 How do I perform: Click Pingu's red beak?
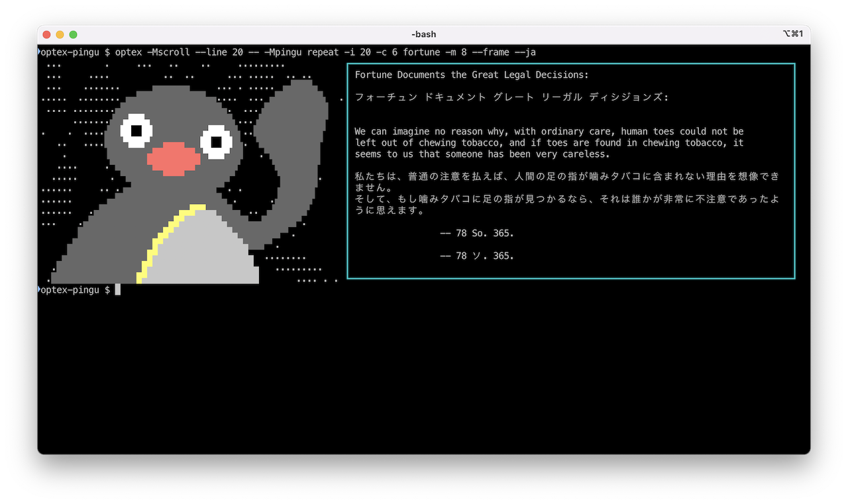[x=173, y=158]
